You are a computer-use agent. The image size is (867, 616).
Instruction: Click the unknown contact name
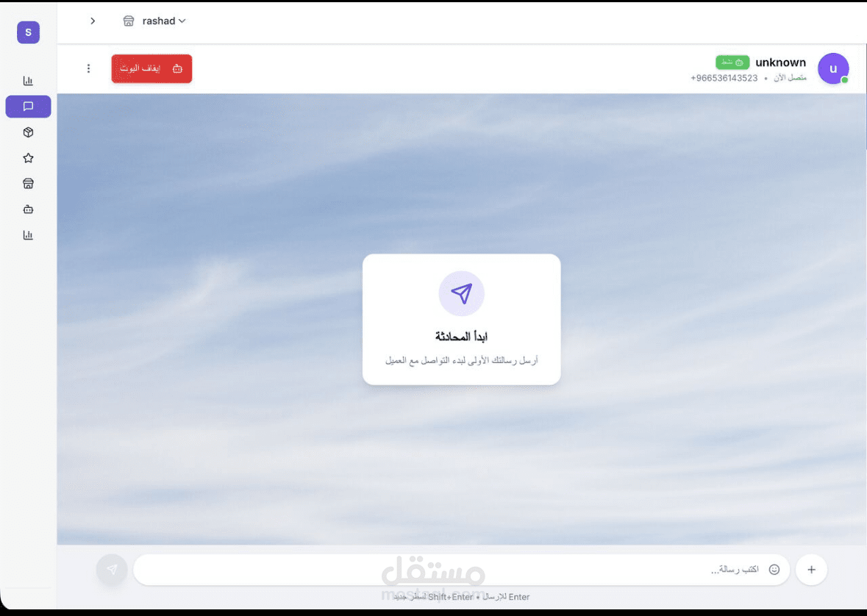[780, 62]
